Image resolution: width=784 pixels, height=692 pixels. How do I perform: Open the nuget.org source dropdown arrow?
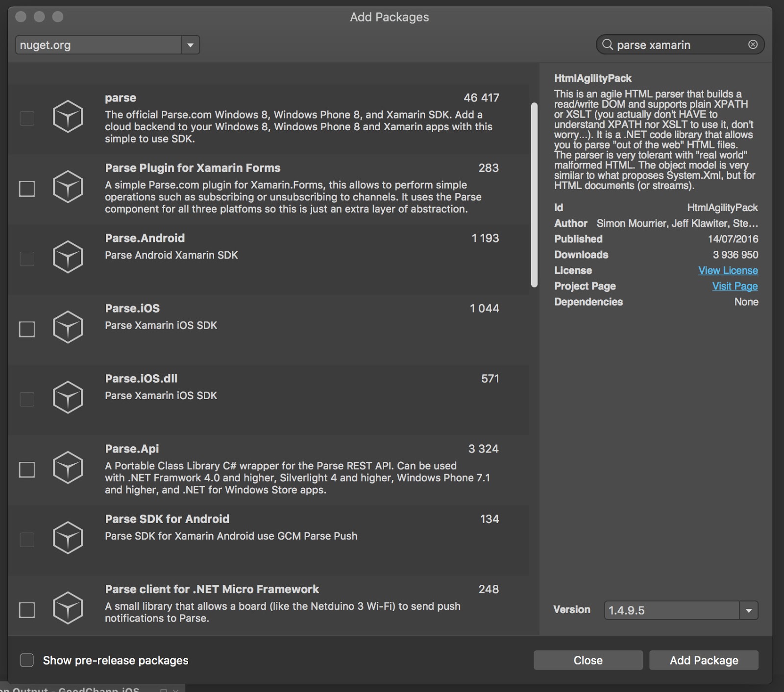point(190,45)
